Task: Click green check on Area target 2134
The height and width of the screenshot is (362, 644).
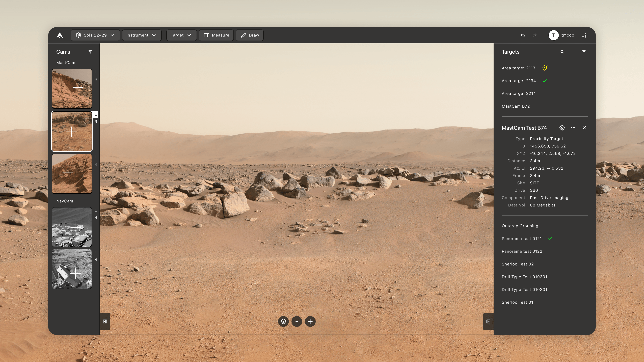Action: [x=545, y=81]
